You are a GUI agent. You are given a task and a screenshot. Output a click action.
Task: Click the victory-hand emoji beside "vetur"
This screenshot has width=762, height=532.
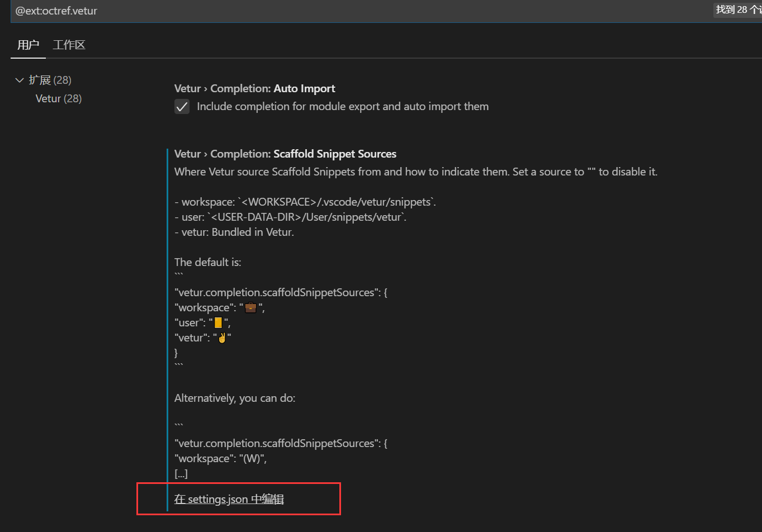pos(222,337)
